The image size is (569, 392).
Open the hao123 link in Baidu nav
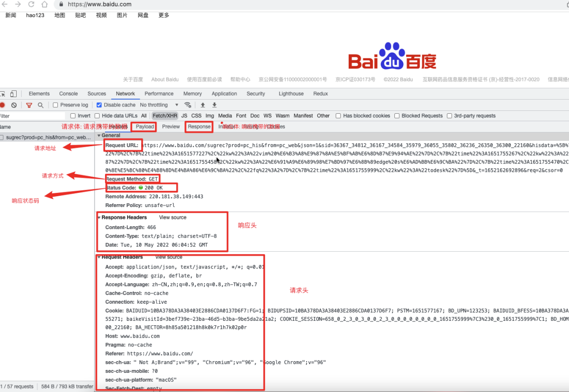[x=35, y=15]
